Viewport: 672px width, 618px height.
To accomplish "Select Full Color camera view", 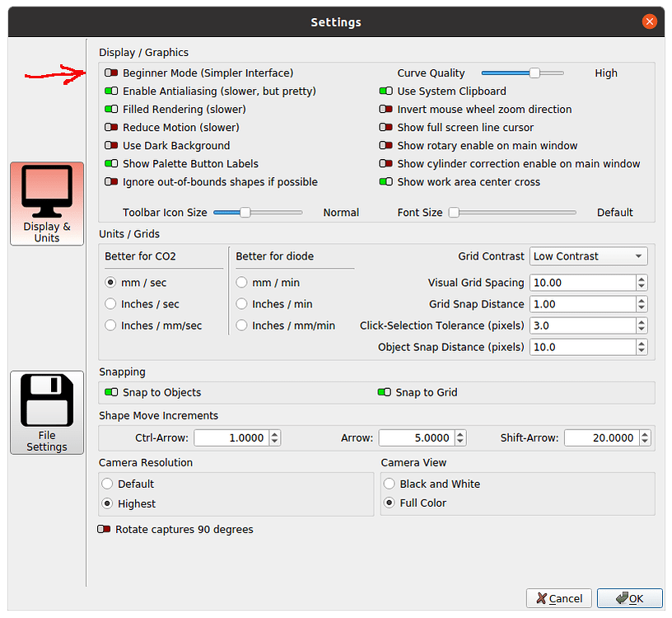I will coord(390,503).
